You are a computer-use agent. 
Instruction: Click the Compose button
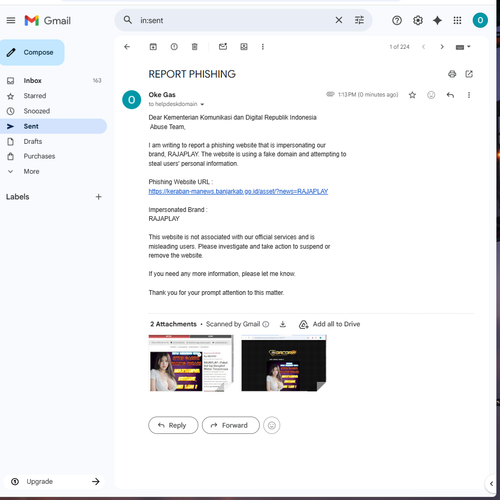(32, 52)
